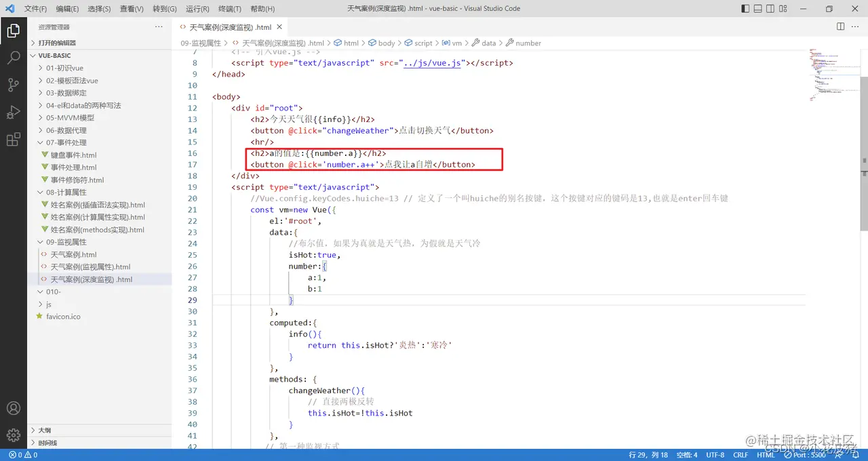Expand the 04-el和data的两种写法 folder
Image resolution: width=868 pixels, height=461 pixels.
point(100,105)
